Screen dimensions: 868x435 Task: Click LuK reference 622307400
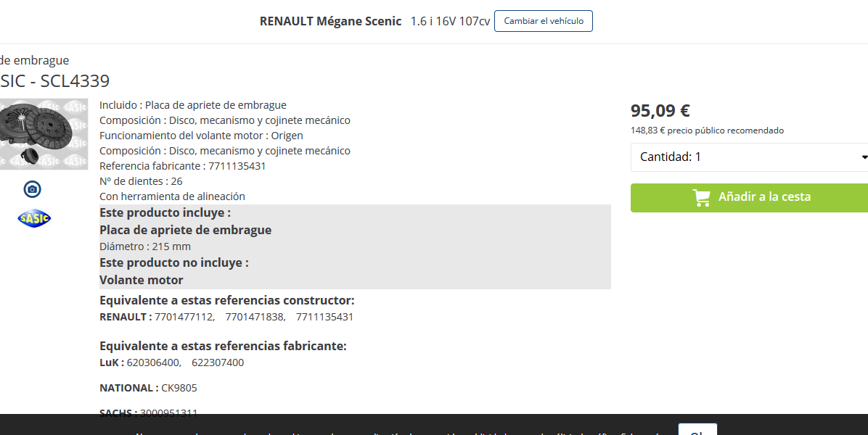pyautogui.click(x=218, y=362)
